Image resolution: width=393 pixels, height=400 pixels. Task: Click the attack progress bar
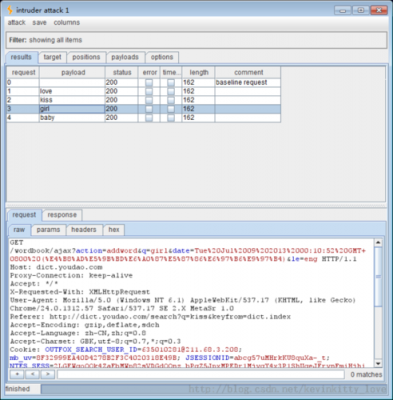(x=214, y=389)
